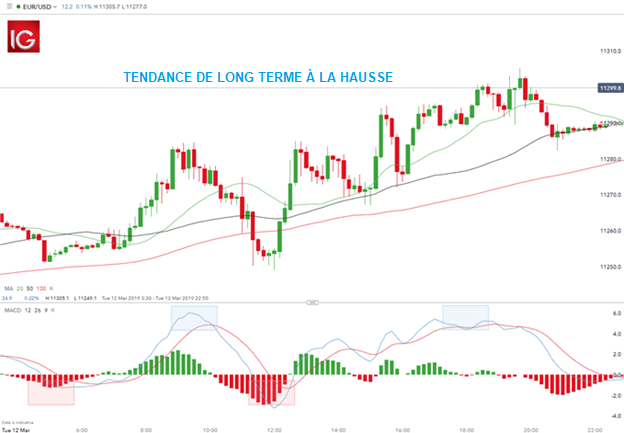
Task: Click the 0.22% range percentage value
Action: point(31,298)
